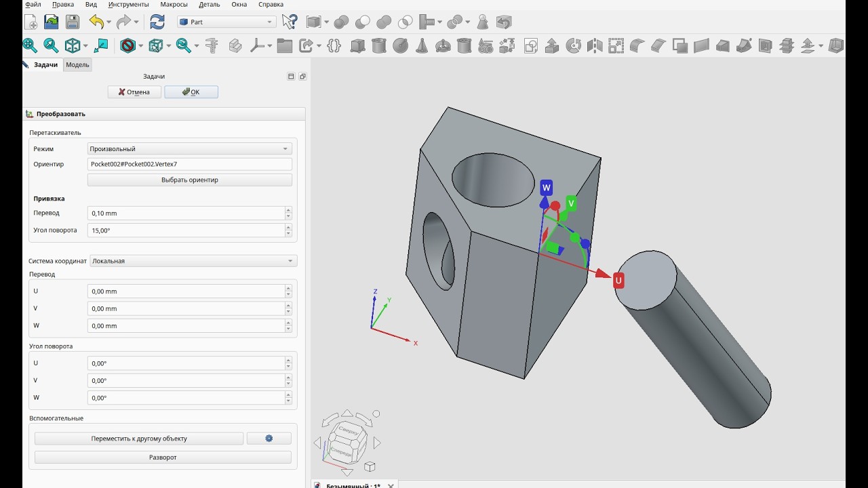Click the gear settings button beside move-to-object

tap(269, 439)
